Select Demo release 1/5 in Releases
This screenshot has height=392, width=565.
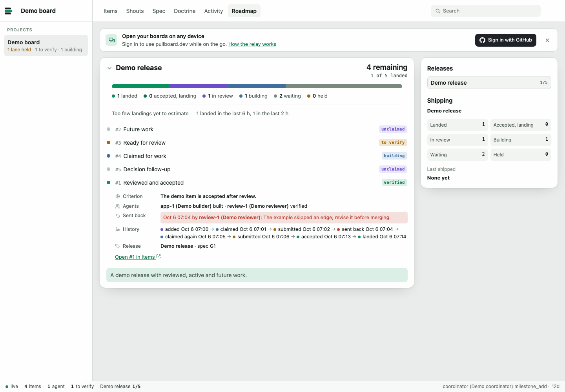[489, 83]
